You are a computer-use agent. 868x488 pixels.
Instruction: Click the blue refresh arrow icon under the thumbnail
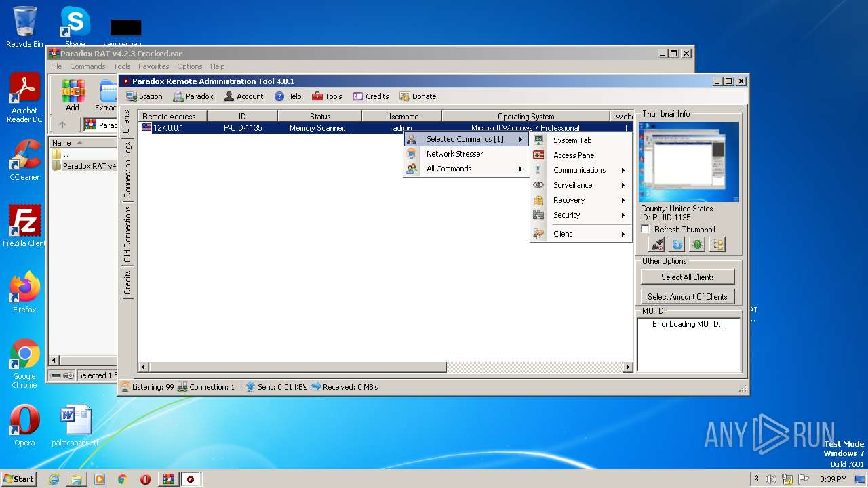tap(677, 245)
